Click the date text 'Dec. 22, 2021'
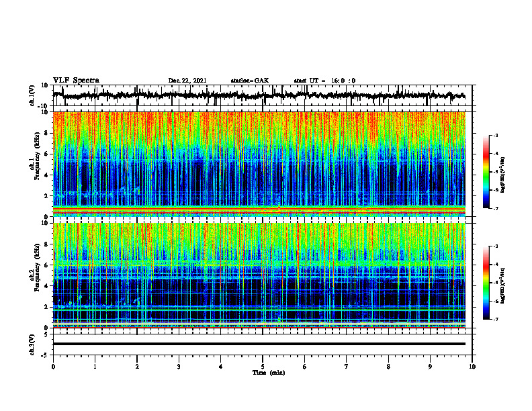Screen dimensions: 532x411 pos(187,81)
